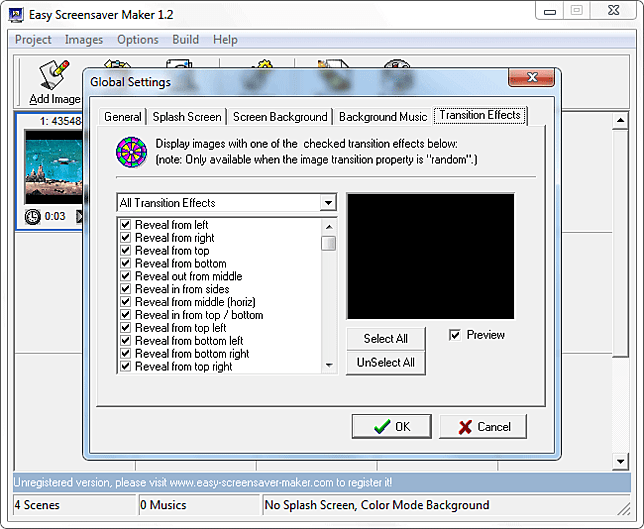Minimize the Easy Screensaver Maker window
This screenshot has height=529, width=644.
tap(550, 11)
